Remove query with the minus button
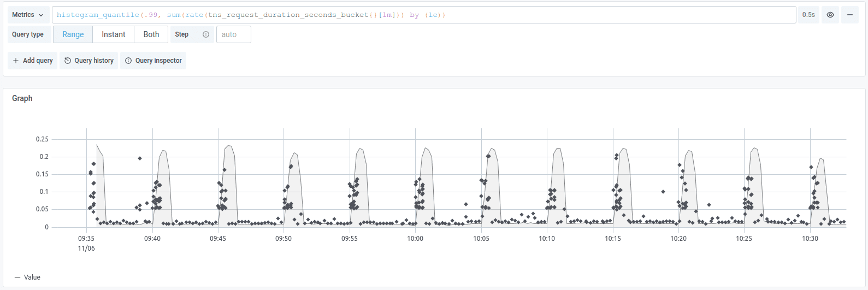The width and height of the screenshot is (868, 290). pyautogui.click(x=849, y=15)
